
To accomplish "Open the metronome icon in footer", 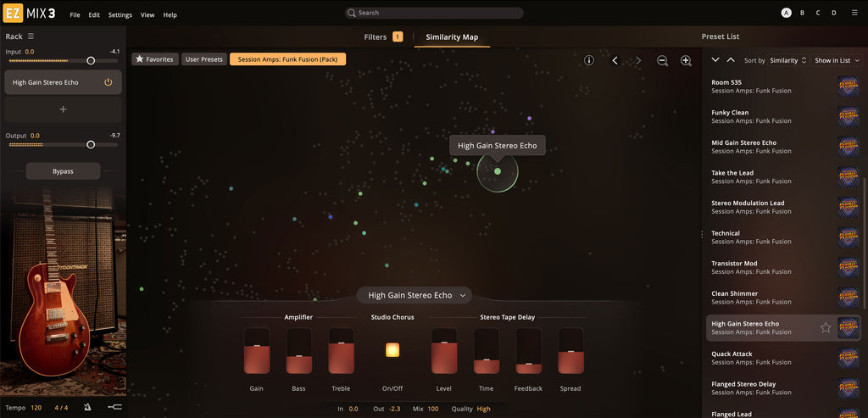I will [87, 408].
